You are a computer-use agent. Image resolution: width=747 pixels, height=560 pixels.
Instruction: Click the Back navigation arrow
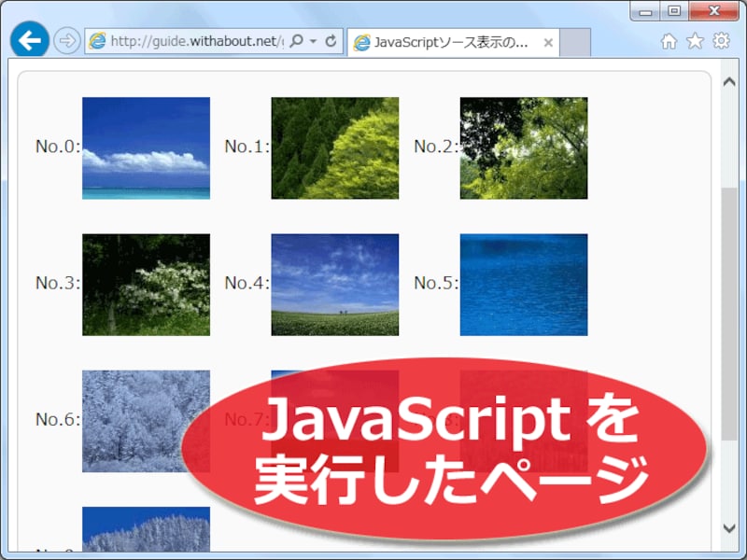(x=31, y=41)
